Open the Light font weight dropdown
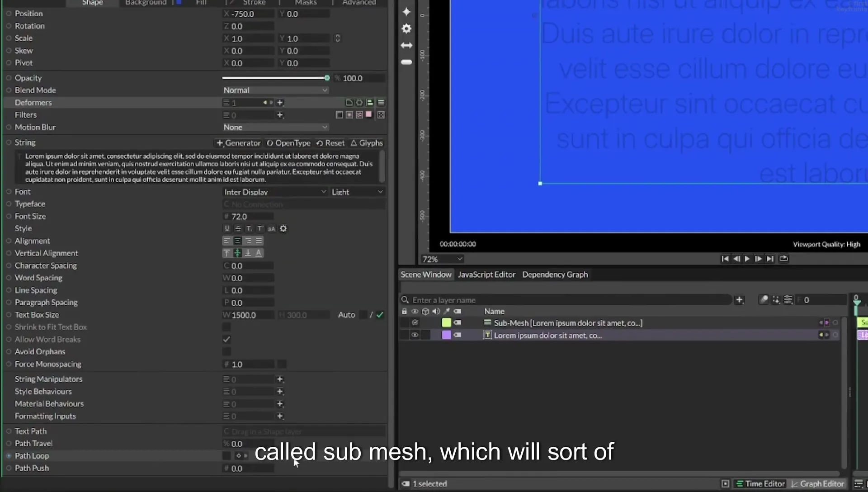Image resolution: width=868 pixels, height=492 pixels. [357, 192]
